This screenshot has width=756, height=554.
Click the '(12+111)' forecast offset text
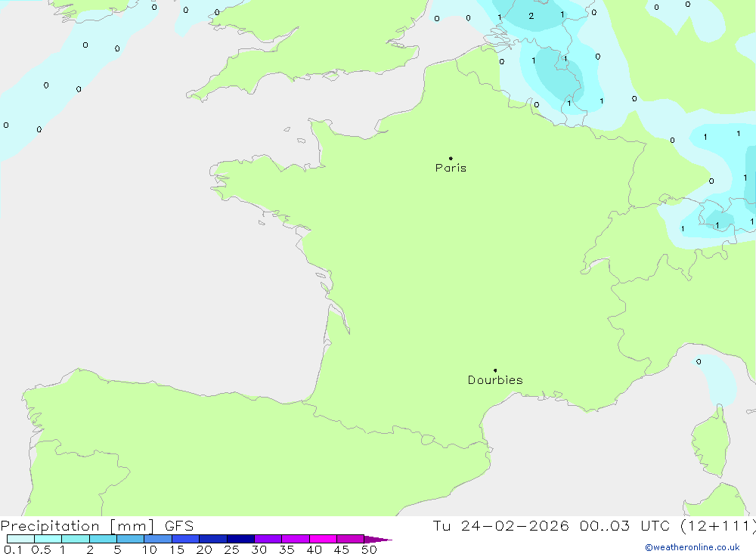(717, 526)
